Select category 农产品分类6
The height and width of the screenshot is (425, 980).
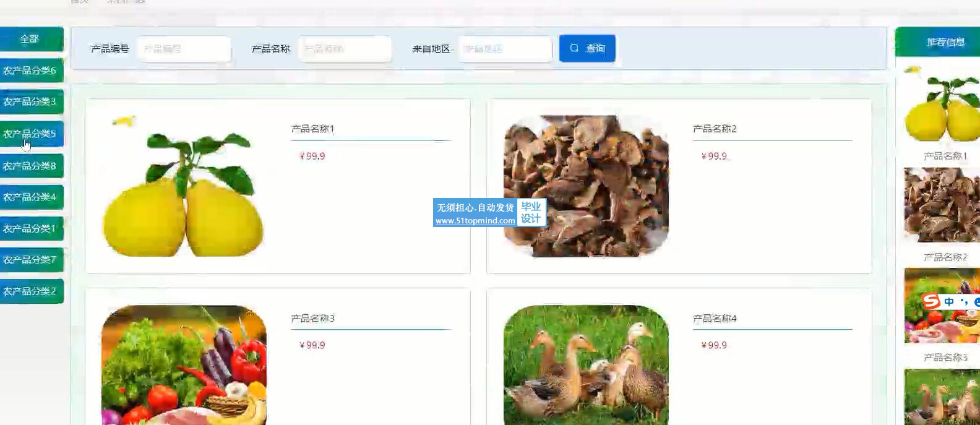32,71
